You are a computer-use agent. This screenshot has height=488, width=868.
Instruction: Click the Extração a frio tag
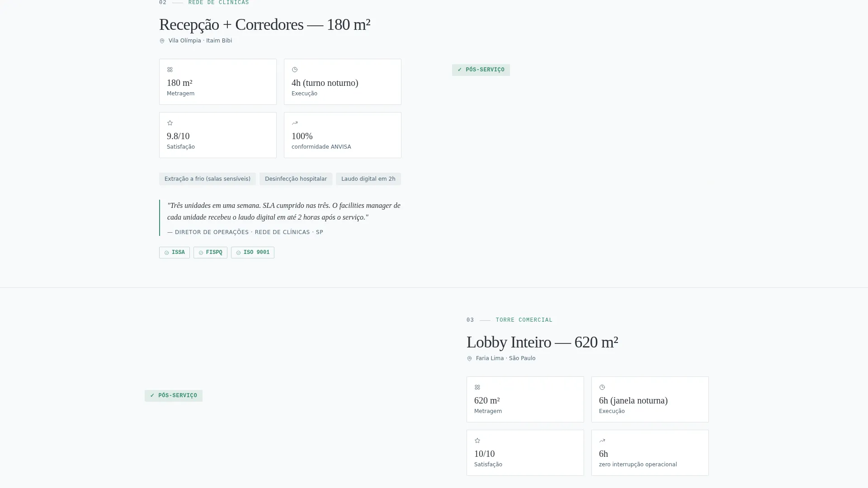208,179
